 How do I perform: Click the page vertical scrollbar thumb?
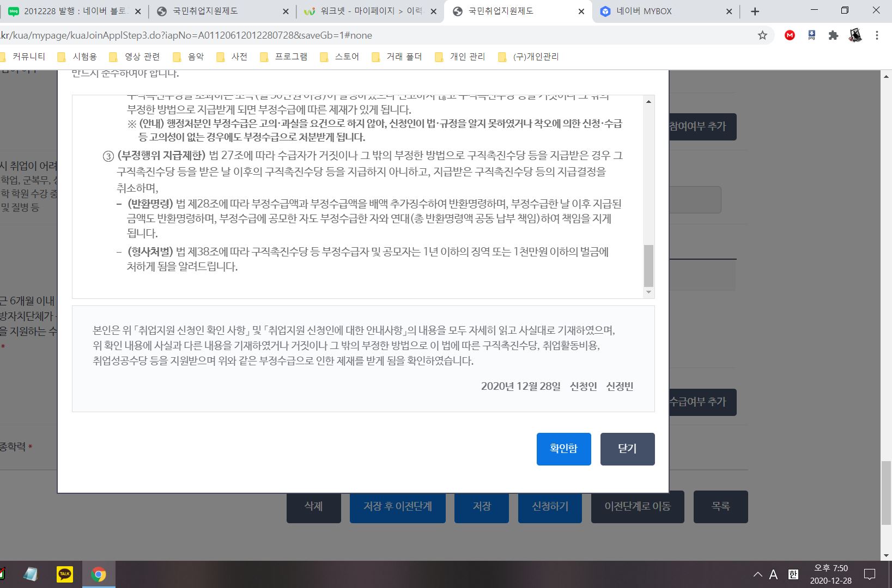point(887,493)
